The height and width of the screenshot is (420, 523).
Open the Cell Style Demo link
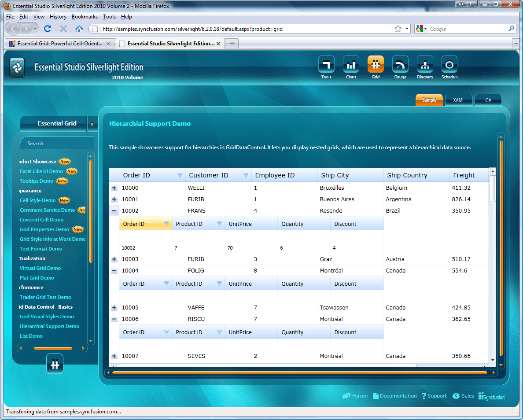click(37, 200)
